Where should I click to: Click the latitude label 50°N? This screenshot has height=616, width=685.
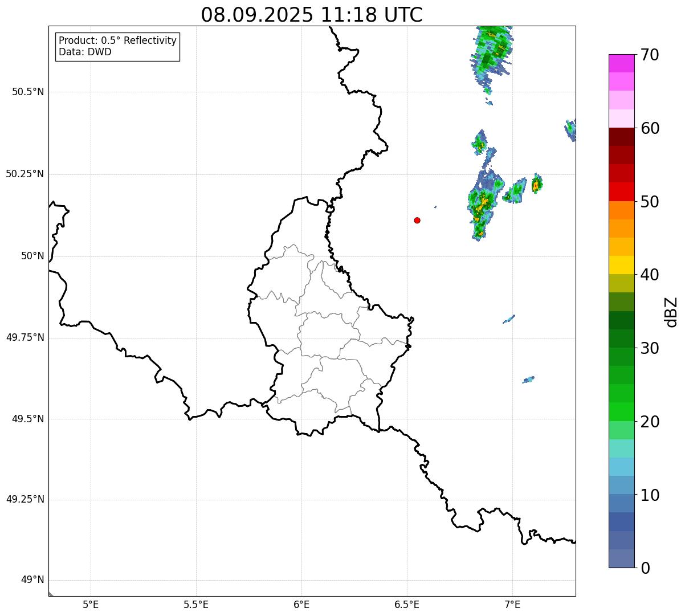click(x=32, y=256)
